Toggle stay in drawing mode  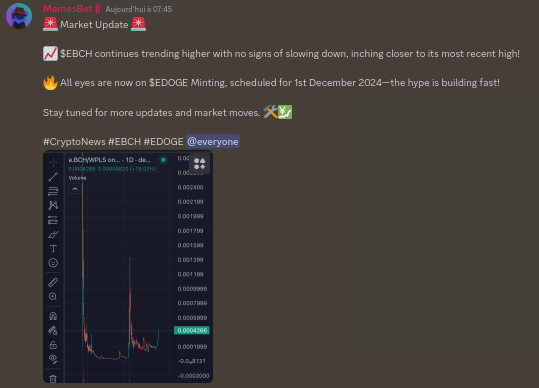click(x=53, y=330)
